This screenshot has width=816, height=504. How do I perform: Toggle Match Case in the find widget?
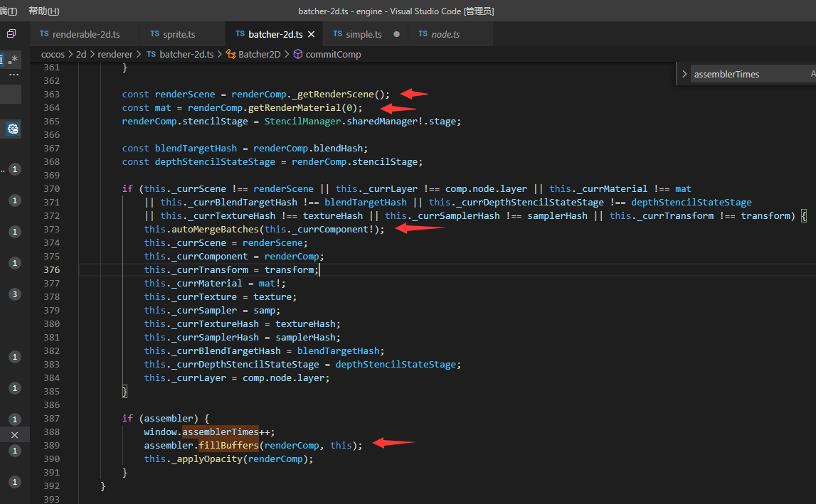coord(812,74)
